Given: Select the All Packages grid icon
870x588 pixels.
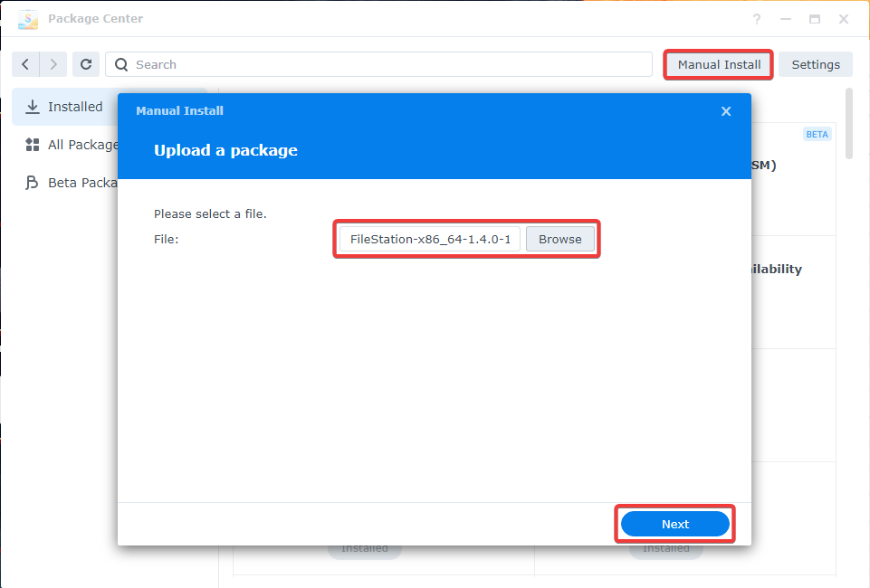Looking at the screenshot, I should (x=33, y=145).
